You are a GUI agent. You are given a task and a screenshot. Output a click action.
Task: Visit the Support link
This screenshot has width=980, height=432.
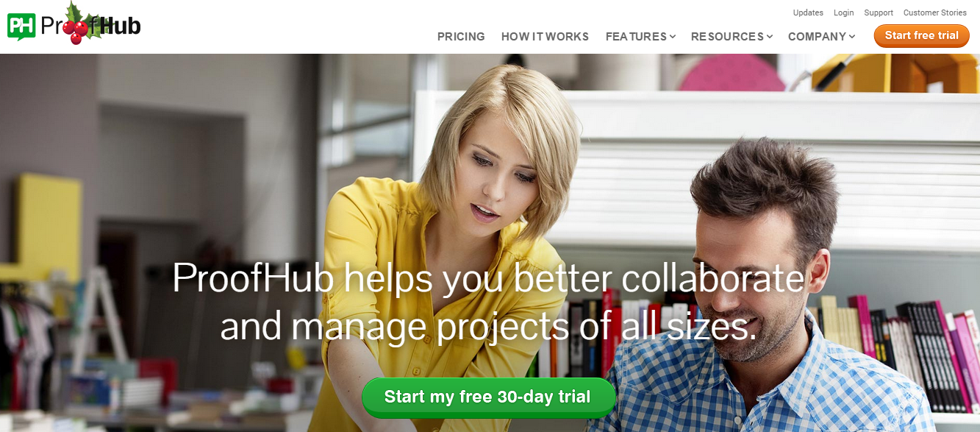[x=879, y=13]
